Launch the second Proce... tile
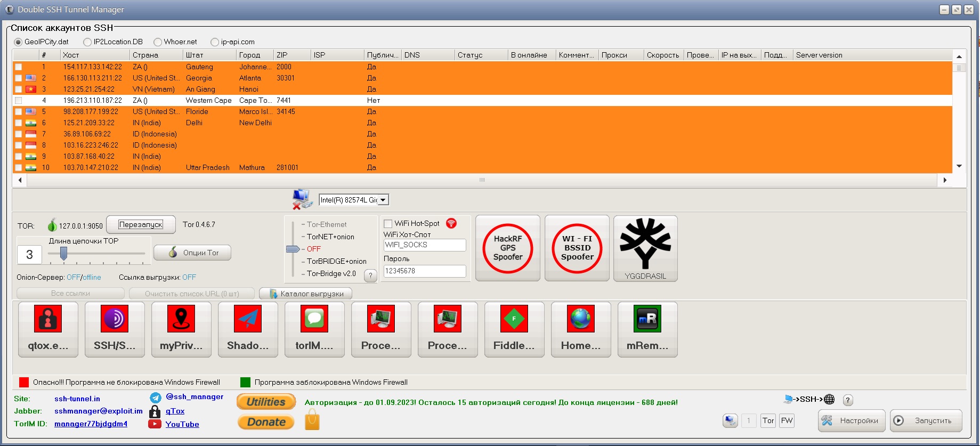Image resolution: width=980 pixels, height=446 pixels. (x=448, y=329)
